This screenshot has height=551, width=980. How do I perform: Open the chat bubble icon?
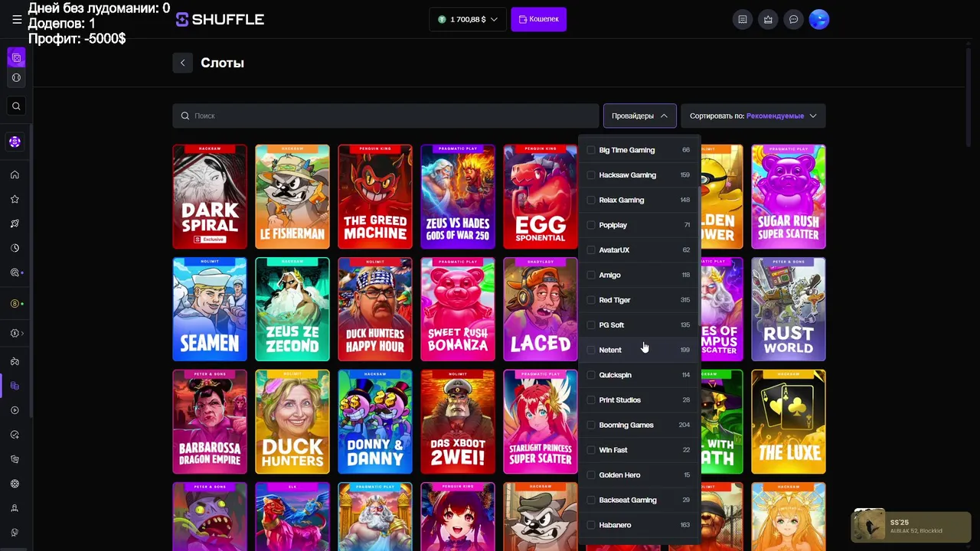[x=794, y=19]
